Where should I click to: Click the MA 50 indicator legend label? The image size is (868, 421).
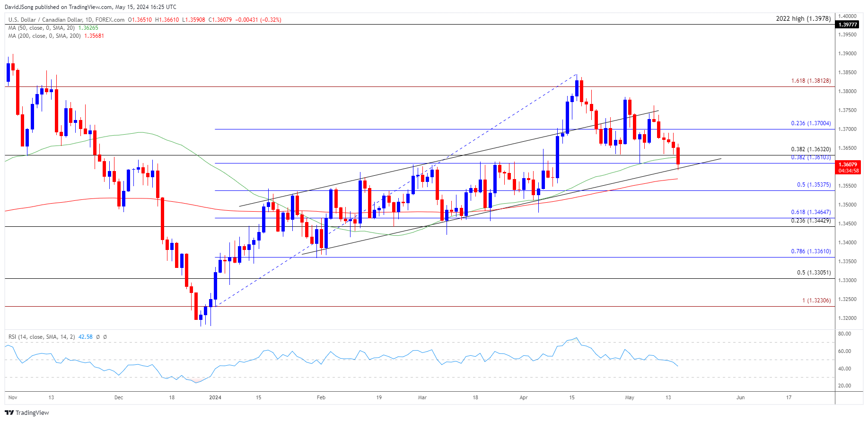(42, 28)
